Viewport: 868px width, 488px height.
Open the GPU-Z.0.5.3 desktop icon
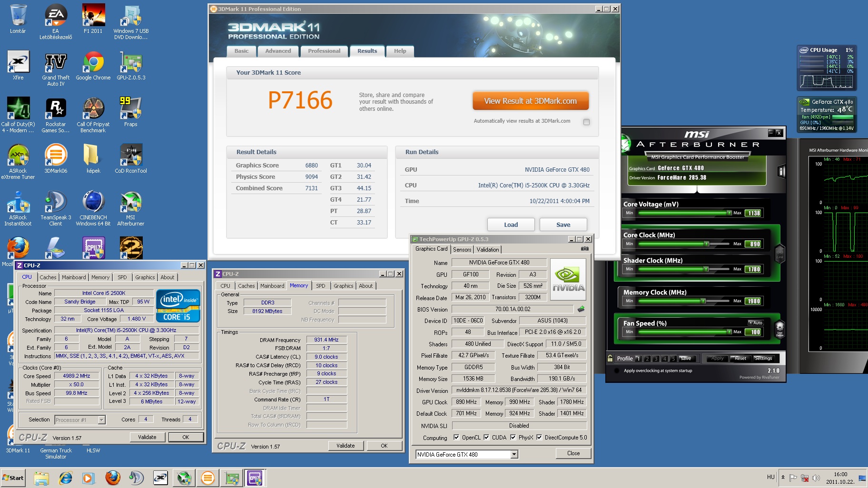tap(131, 66)
